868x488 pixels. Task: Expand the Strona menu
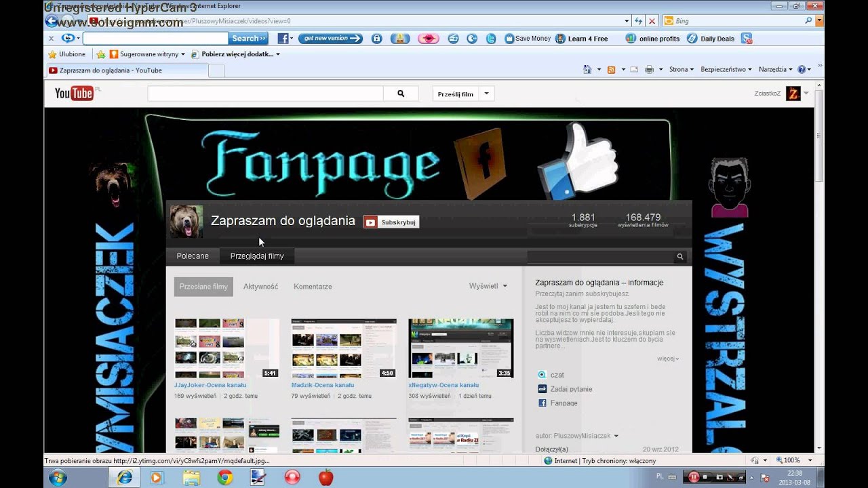click(681, 69)
